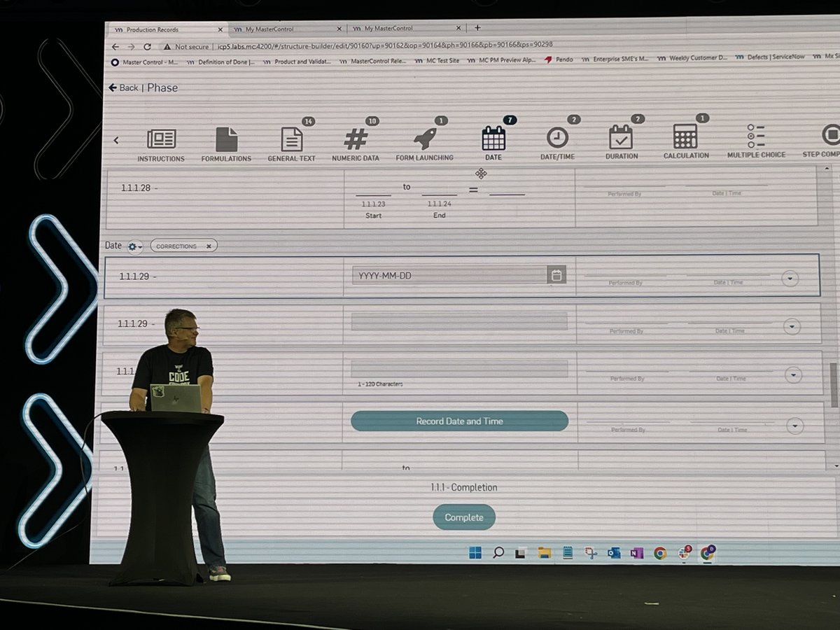Click the Back link to Phase
Image resolution: width=840 pixels, height=630 pixels.
(x=123, y=87)
